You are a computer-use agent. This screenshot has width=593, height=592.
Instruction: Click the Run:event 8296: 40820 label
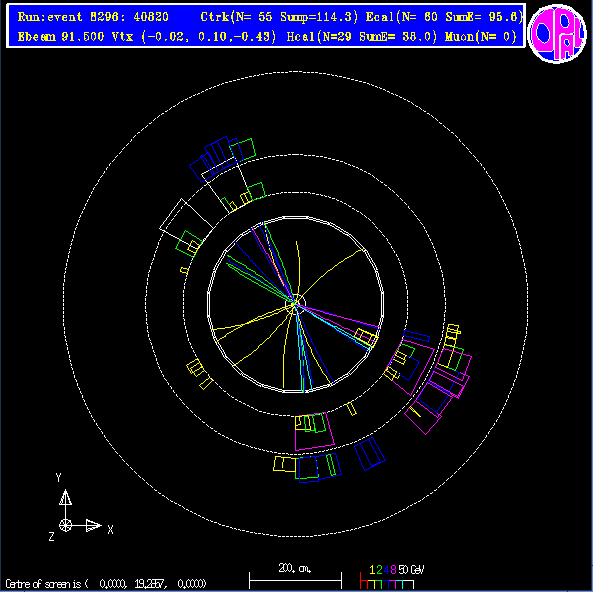coord(93,17)
